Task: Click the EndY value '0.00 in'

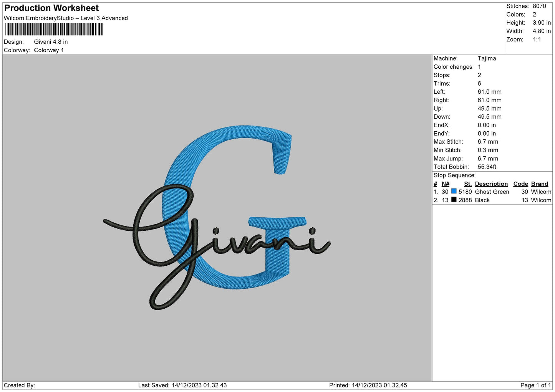Action: tap(487, 134)
